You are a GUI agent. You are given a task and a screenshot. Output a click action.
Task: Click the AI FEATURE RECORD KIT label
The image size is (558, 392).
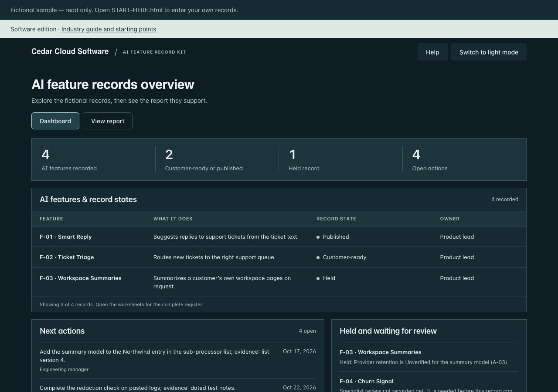(x=154, y=52)
